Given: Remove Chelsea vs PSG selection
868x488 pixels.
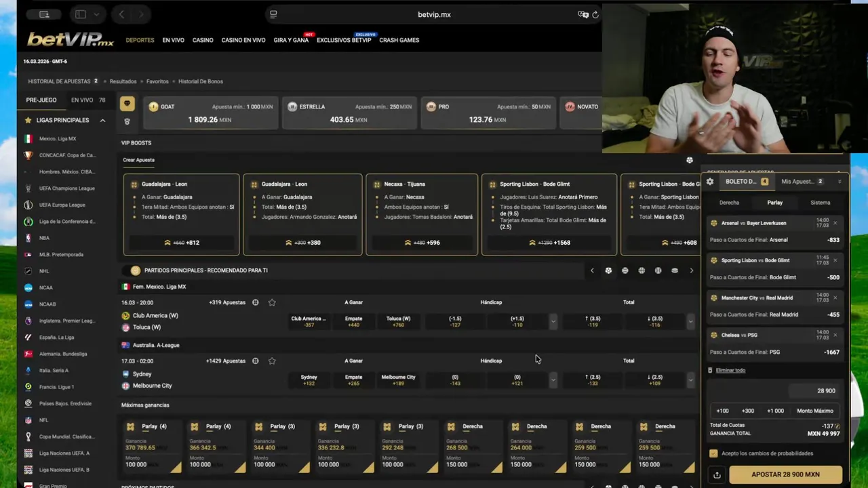Looking at the screenshot, I should coord(835,335).
